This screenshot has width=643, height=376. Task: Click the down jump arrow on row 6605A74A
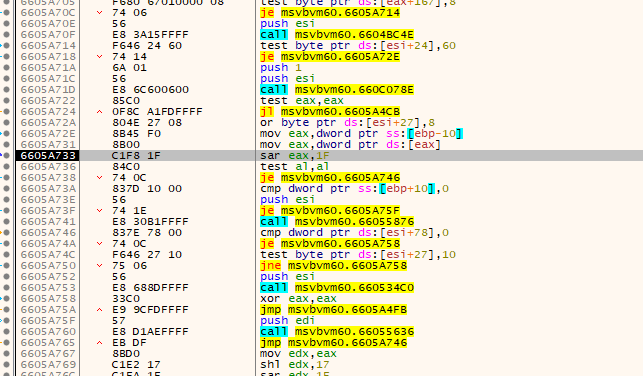click(x=99, y=244)
